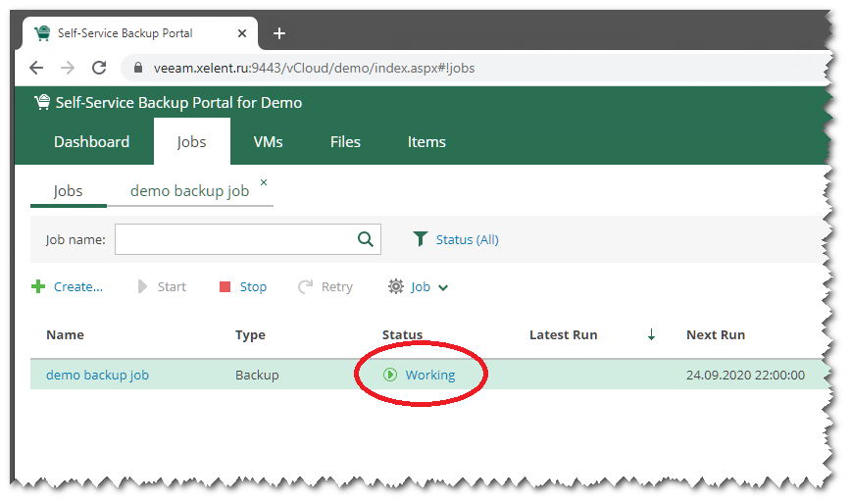The image size is (850, 504).
Task: Click the browser forward arrow
Action: click(68, 68)
